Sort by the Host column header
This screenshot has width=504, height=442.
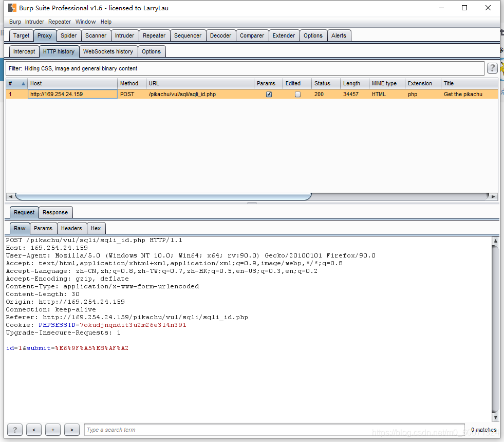[72, 84]
